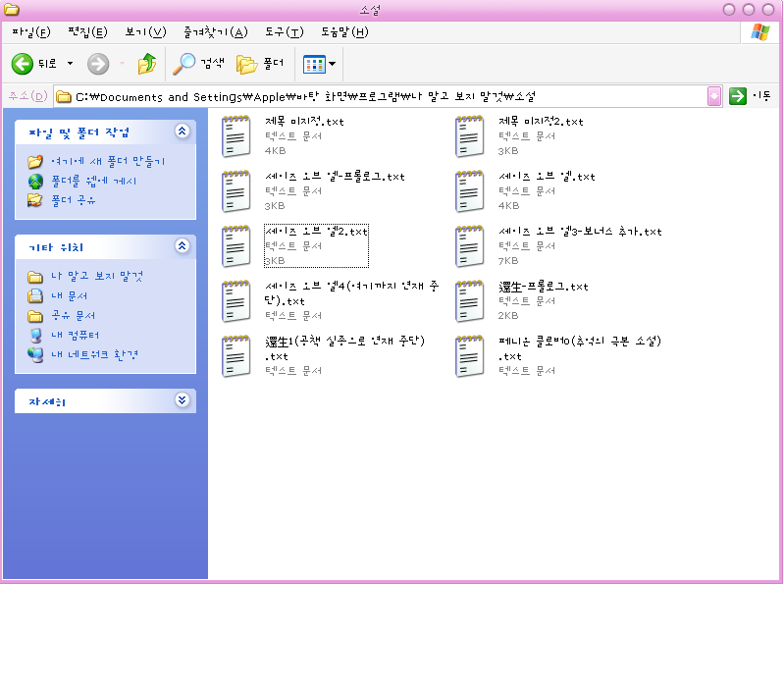Click the gray Forward arrow button

(98, 64)
